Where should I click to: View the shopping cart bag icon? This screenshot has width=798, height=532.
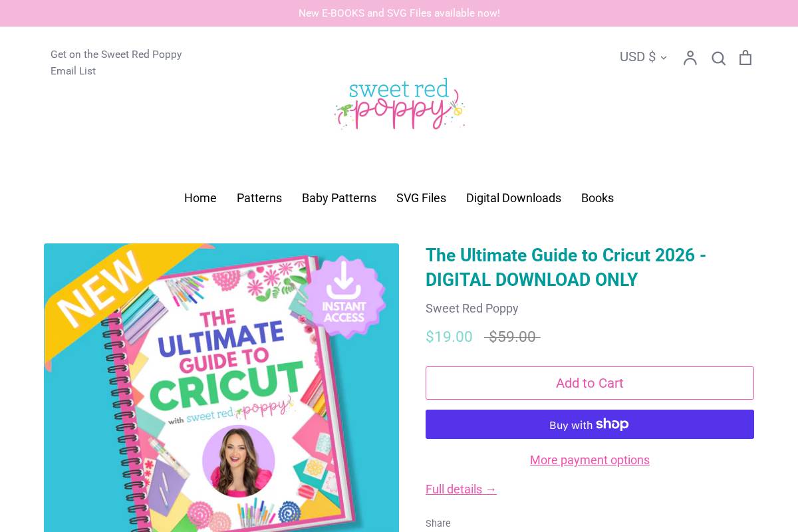coord(745,58)
